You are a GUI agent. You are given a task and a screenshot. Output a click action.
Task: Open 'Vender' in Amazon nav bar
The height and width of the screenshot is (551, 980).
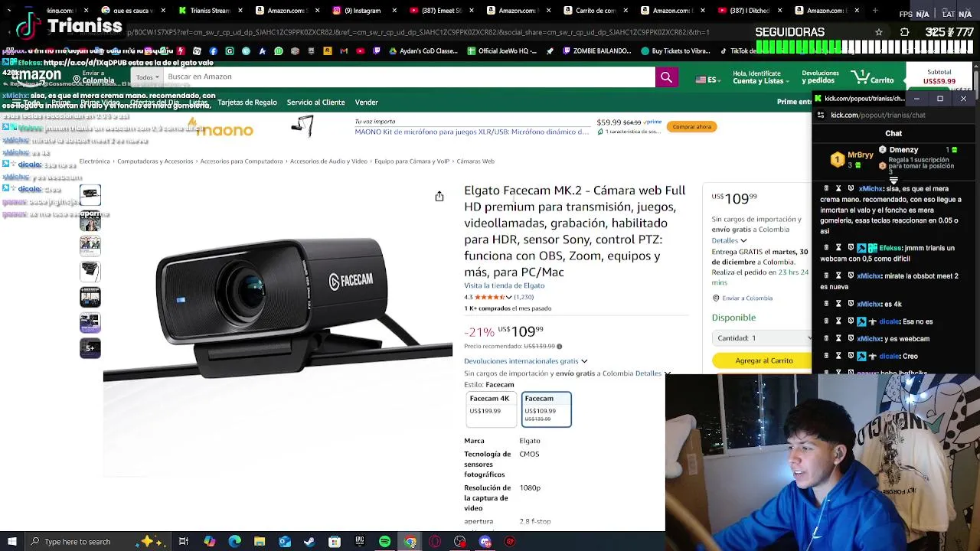366,103
